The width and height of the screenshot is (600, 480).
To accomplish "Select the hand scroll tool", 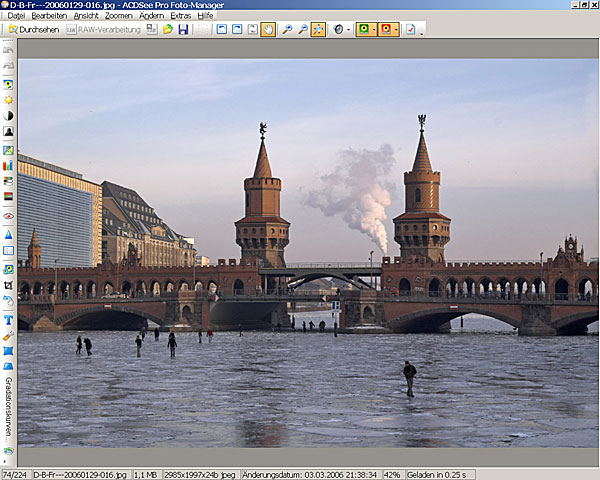I will click(267, 30).
